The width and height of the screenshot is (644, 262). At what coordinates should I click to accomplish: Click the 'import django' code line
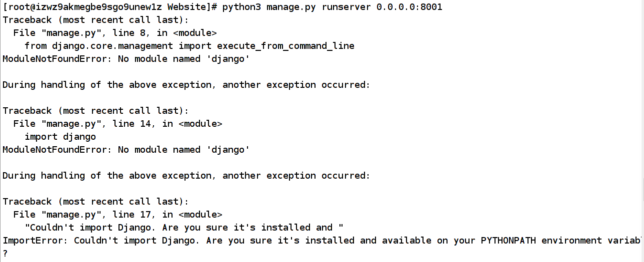click(60, 137)
